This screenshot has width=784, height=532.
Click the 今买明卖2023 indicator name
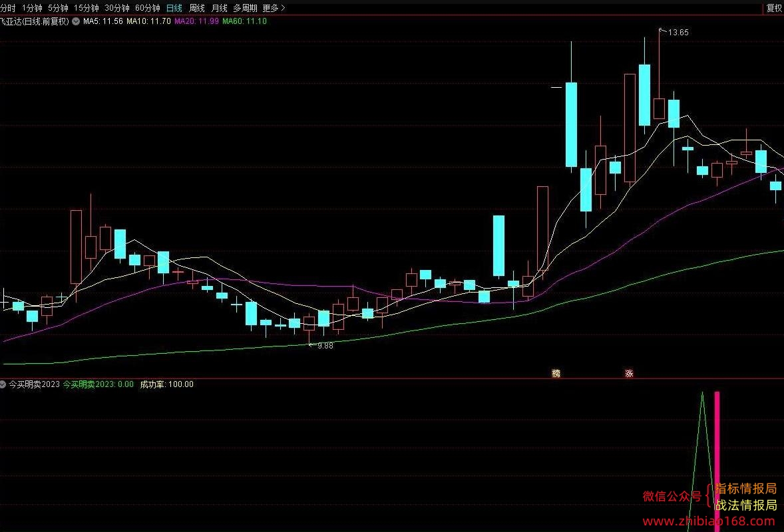pos(34,384)
